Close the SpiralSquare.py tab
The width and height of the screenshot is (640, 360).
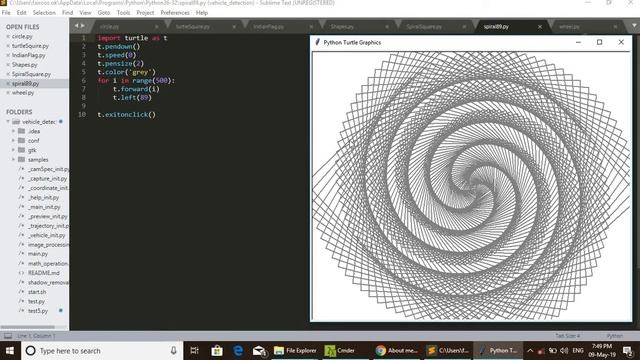pyautogui.click(x=464, y=27)
